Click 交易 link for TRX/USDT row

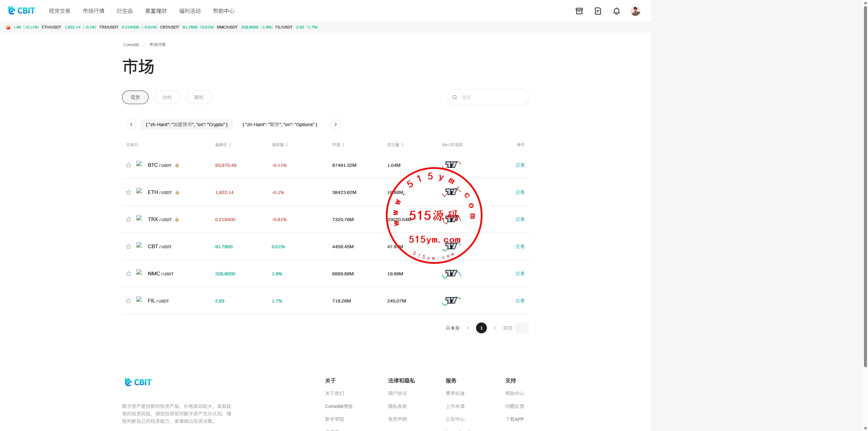click(x=520, y=219)
